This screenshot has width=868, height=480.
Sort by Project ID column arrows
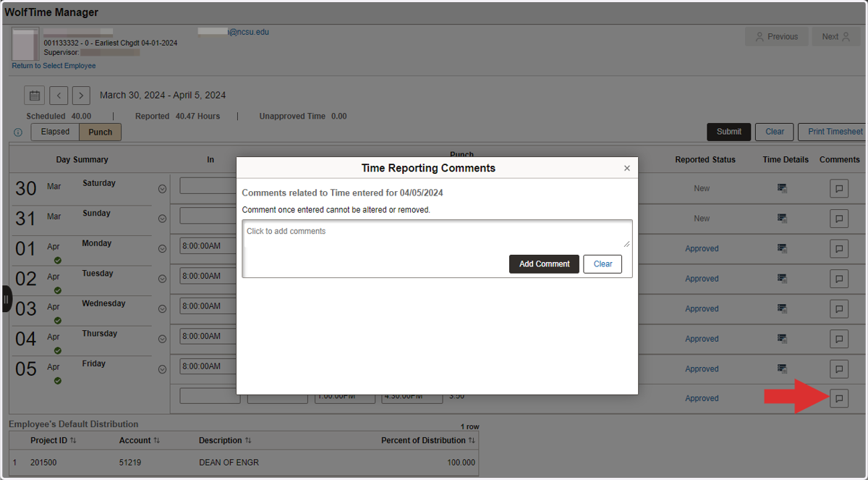[73, 440]
